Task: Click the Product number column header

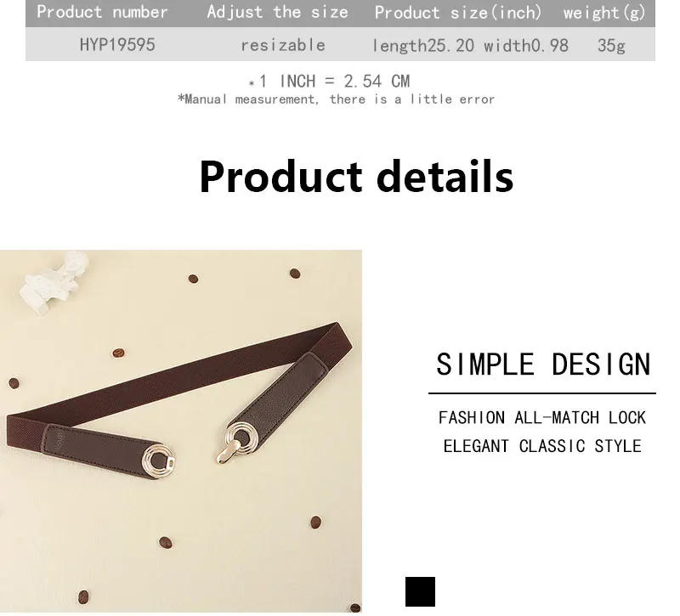Action: (x=102, y=12)
